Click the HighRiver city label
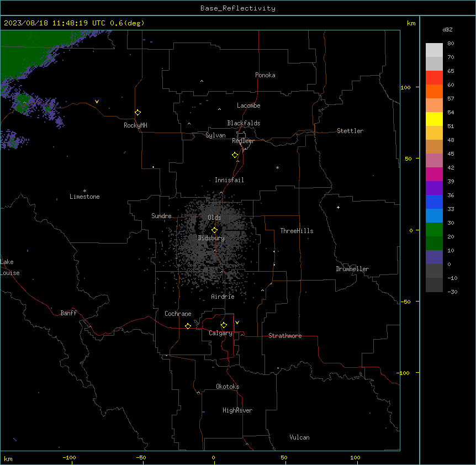The width and height of the screenshot is (476, 465). (237, 410)
